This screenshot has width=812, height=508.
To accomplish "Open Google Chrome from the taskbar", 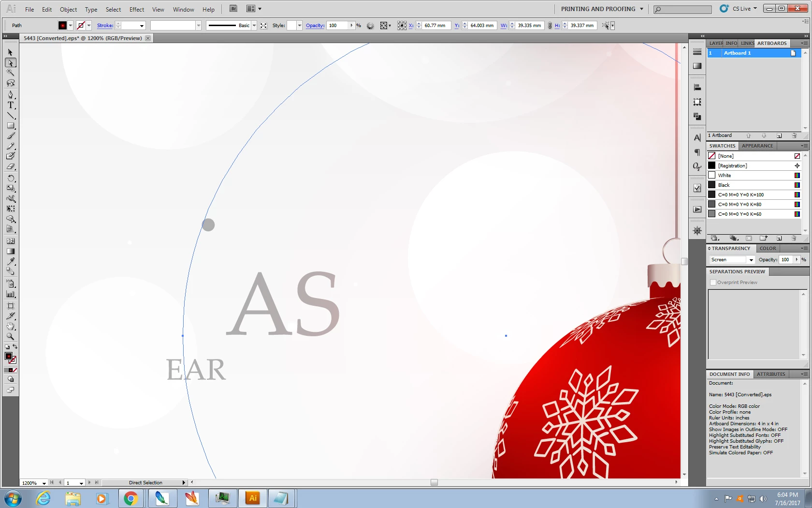I will tap(130, 498).
